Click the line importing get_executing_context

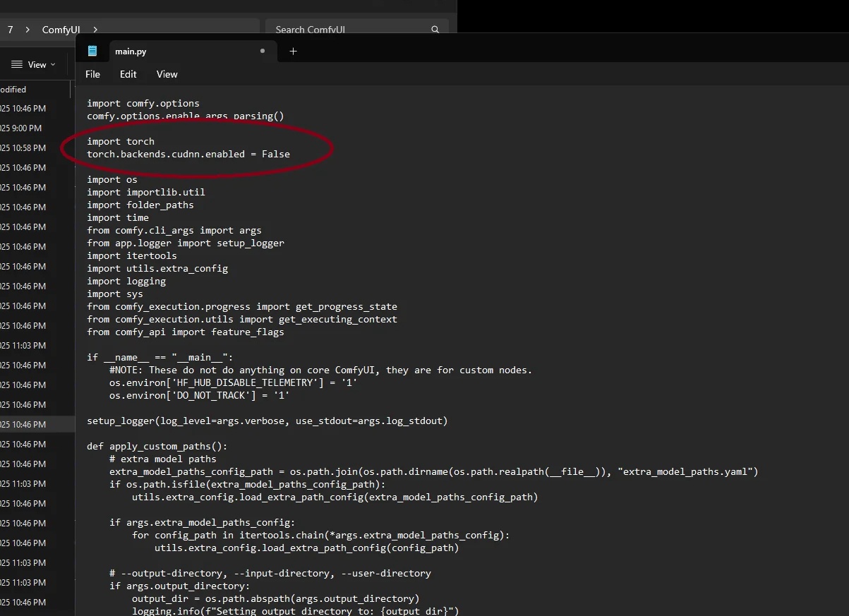point(242,319)
